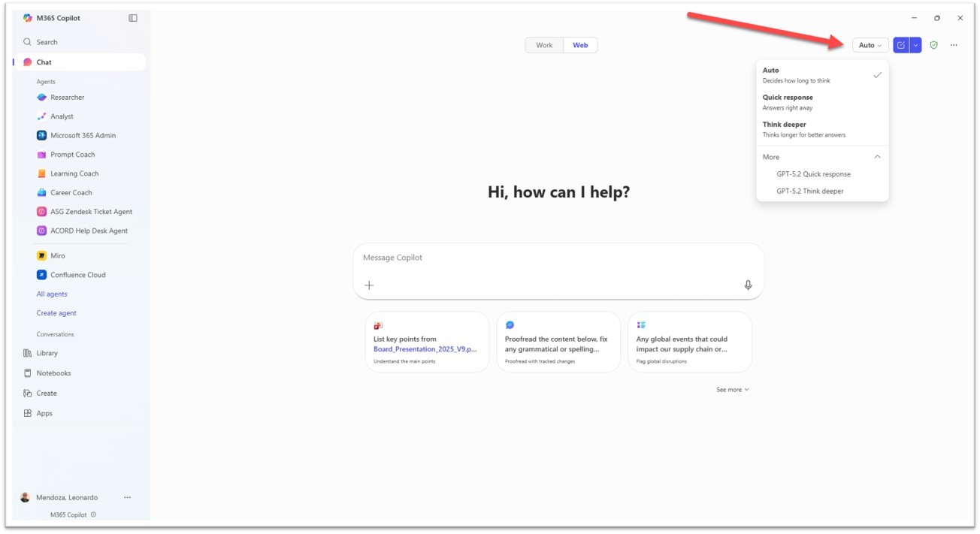This screenshot has width=980, height=534.
Task: Click the All agents link
Action: (x=52, y=294)
